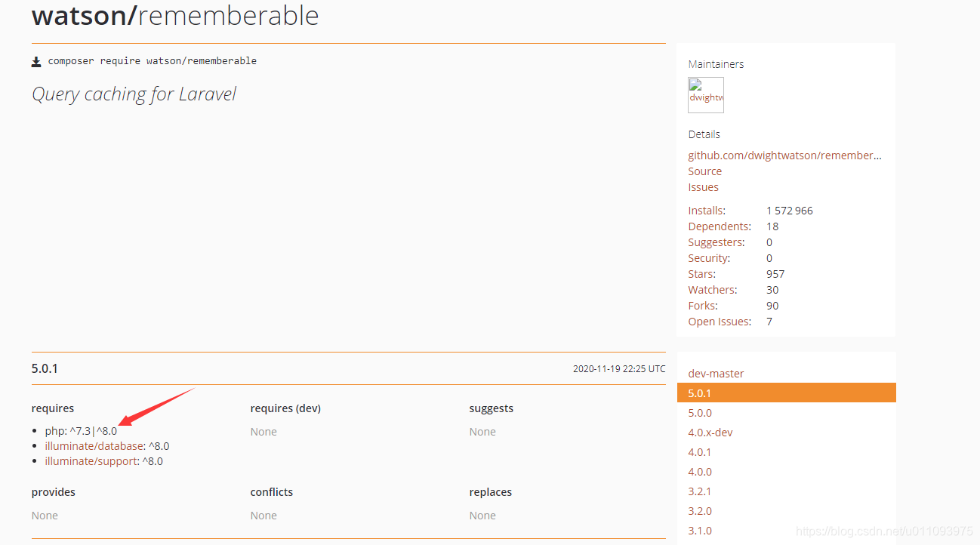The height and width of the screenshot is (545, 980).
Task: Click the stars count 957
Action: tap(775, 274)
